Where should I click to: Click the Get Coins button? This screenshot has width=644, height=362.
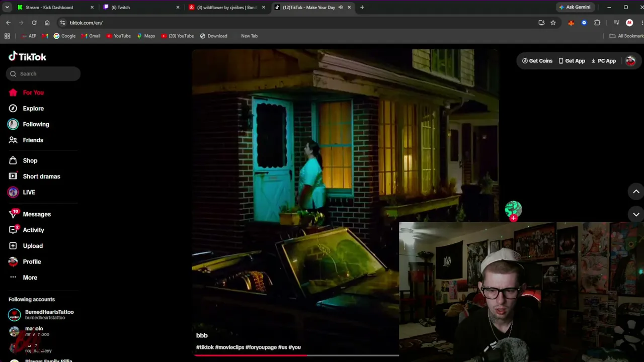pos(537,61)
